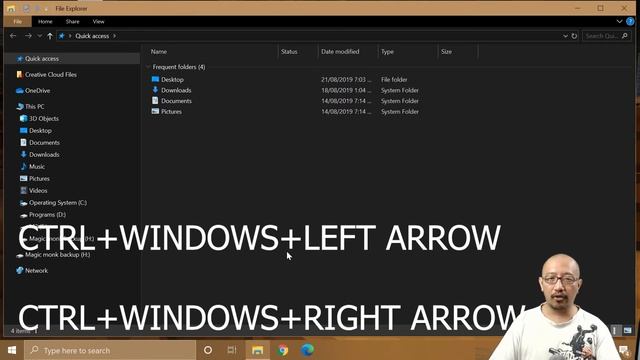Switch to details view button
Viewport: 640px width, 360px height.
(x=615, y=331)
